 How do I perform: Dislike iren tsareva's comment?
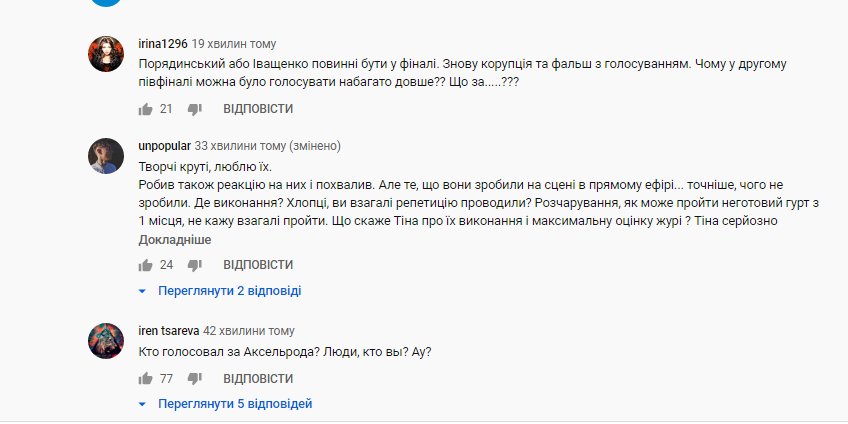[x=195, y=379]
